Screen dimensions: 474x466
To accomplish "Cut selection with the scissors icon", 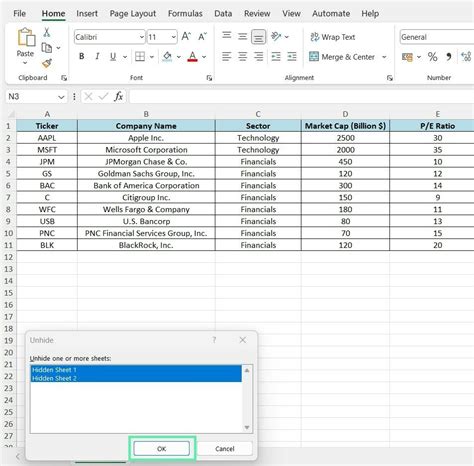I will click(47, 32).
